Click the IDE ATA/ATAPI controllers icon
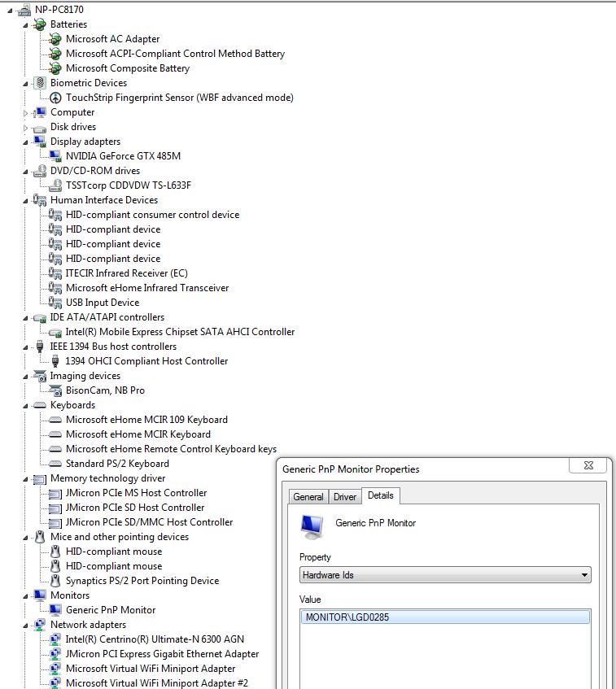 [x=40, y=318]
